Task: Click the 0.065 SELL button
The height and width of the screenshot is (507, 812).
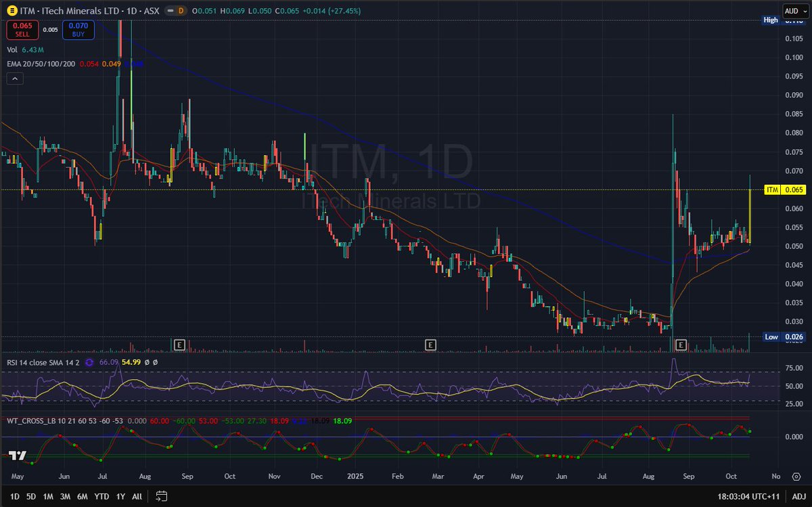Action: point(21,29)
